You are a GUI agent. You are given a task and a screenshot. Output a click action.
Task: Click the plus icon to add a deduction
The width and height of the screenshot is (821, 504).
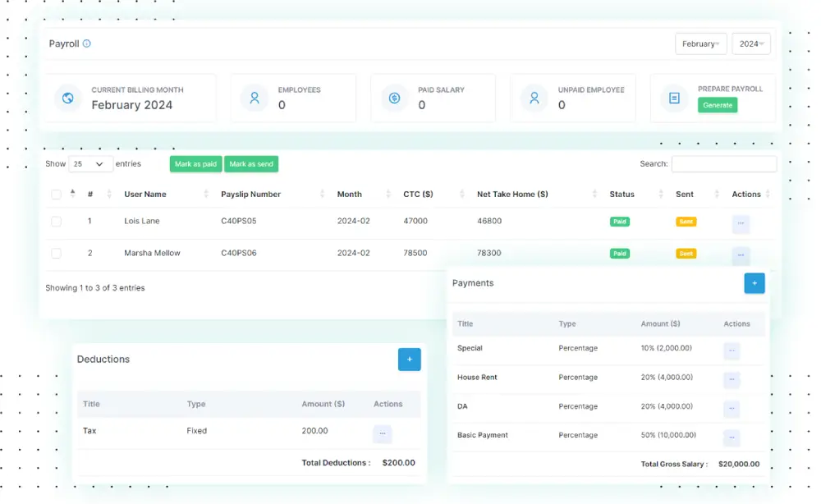410,359
